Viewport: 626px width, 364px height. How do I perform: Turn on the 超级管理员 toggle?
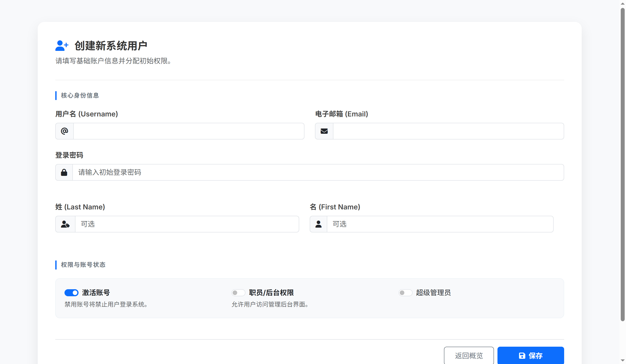click(x=405, y=293)
